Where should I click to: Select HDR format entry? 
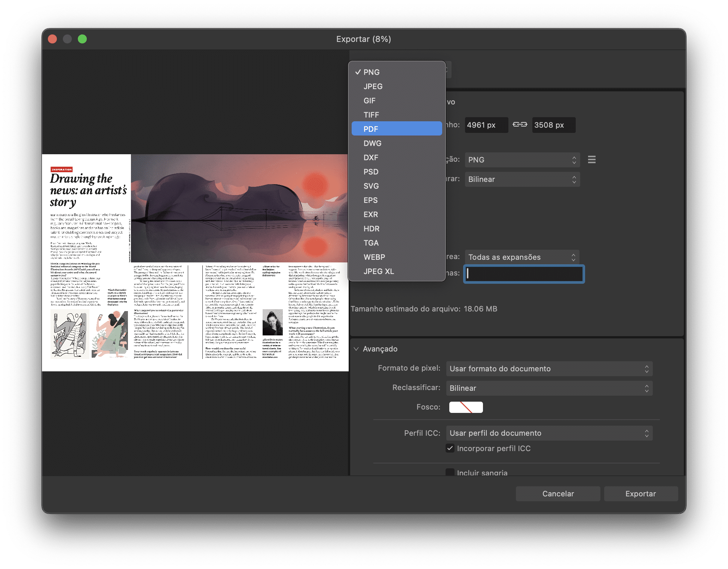click(x=397, y=229)
